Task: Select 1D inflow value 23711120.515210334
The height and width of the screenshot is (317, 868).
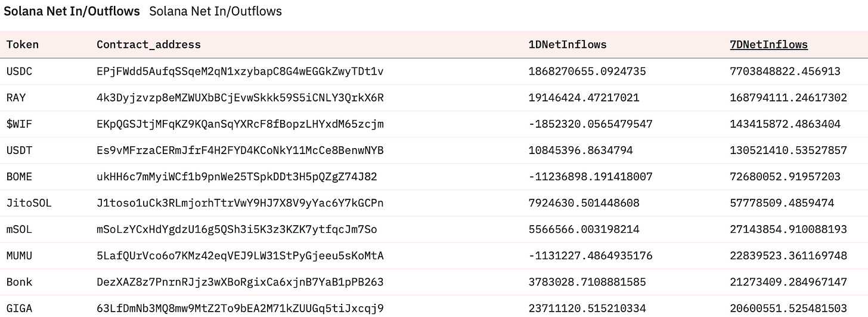Action: coord(587,309)
